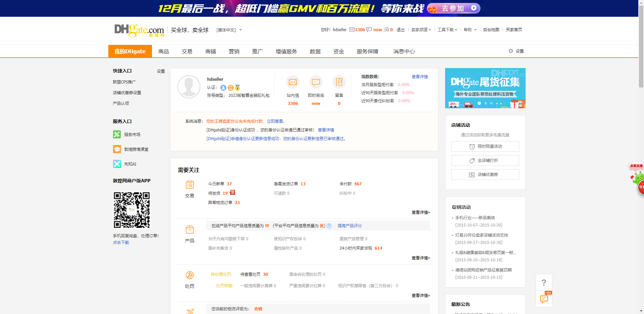Image resolution: width=644 pixels, height=314 pixels.
Task: Click the 提高产品评分 link
Action: [350, 226]
